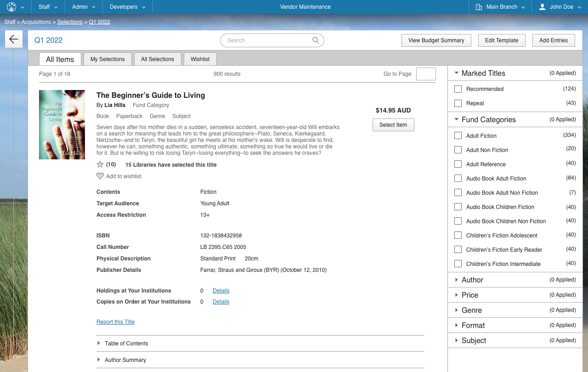Click the star rating icon
This screenshot has height=372, width=588.
coord(100,164)
